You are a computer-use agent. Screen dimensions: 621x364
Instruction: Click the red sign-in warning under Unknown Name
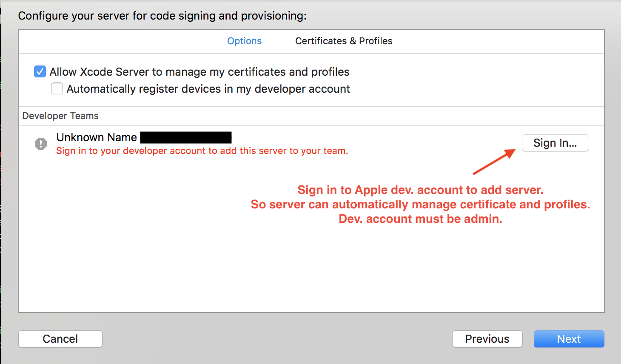click(x=202, y=151)
